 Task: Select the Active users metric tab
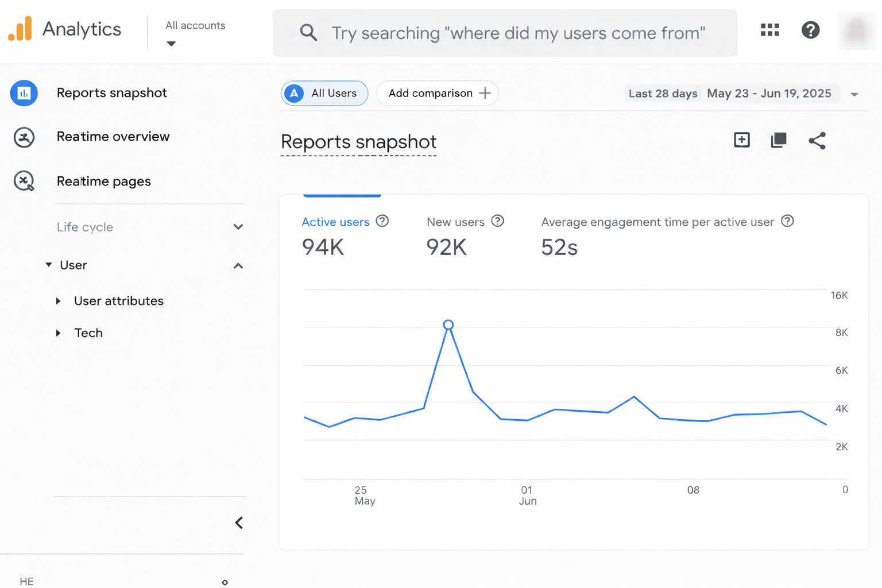pos(335,222)
